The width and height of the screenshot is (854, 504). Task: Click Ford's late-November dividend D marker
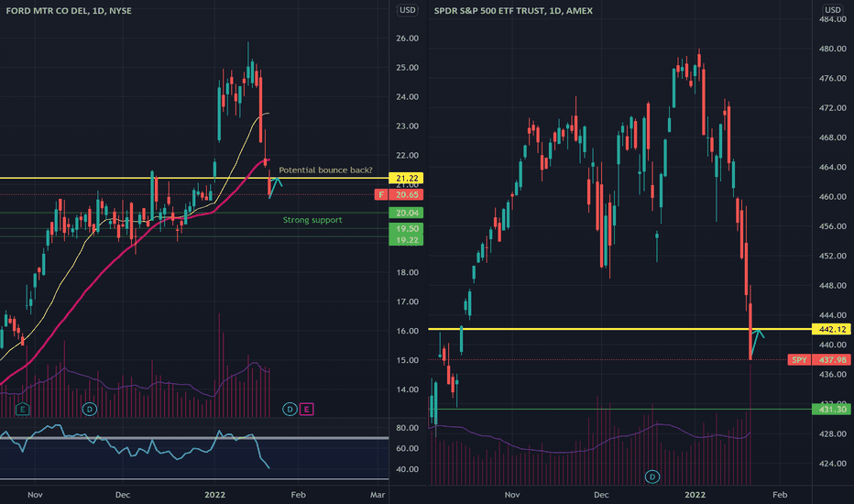click(89, 410)
